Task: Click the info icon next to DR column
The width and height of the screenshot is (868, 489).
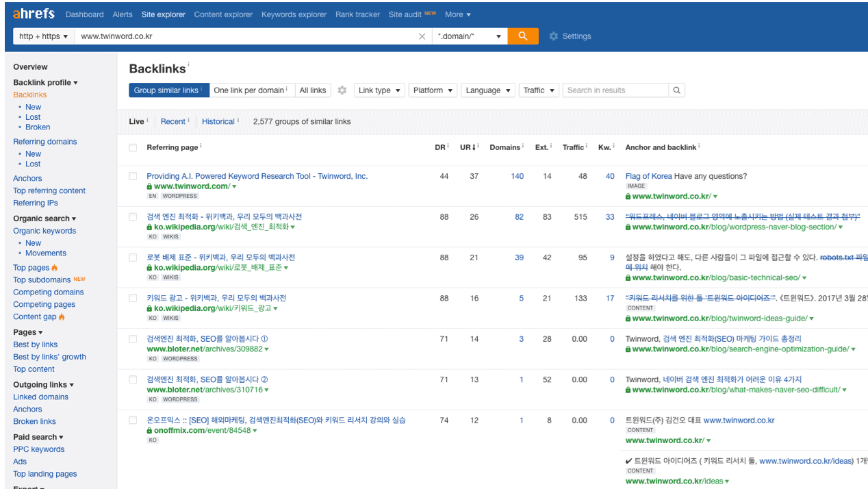Action: 448,146
